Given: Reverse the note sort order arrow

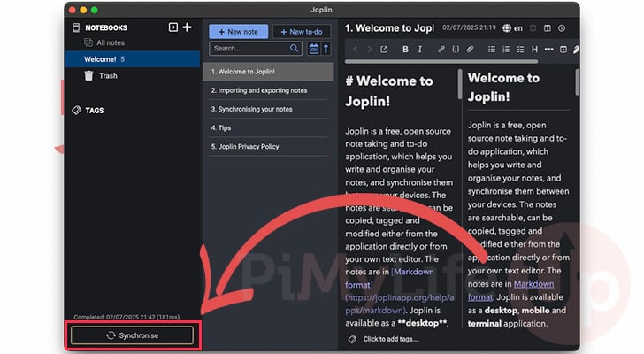Looking at the screenshot, I should pyautogui.click(x=326, y=49).
